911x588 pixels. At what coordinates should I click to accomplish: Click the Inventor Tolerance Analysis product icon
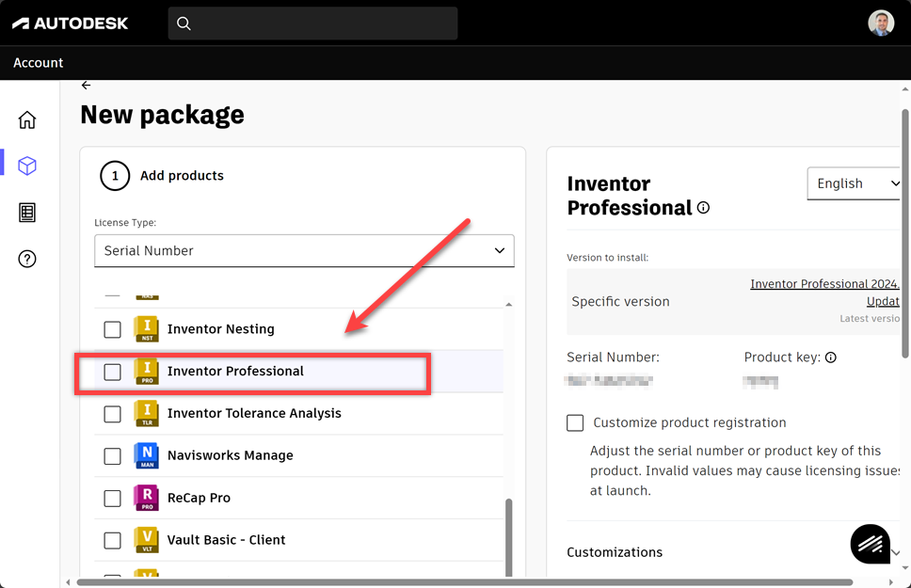click(147, 413)
